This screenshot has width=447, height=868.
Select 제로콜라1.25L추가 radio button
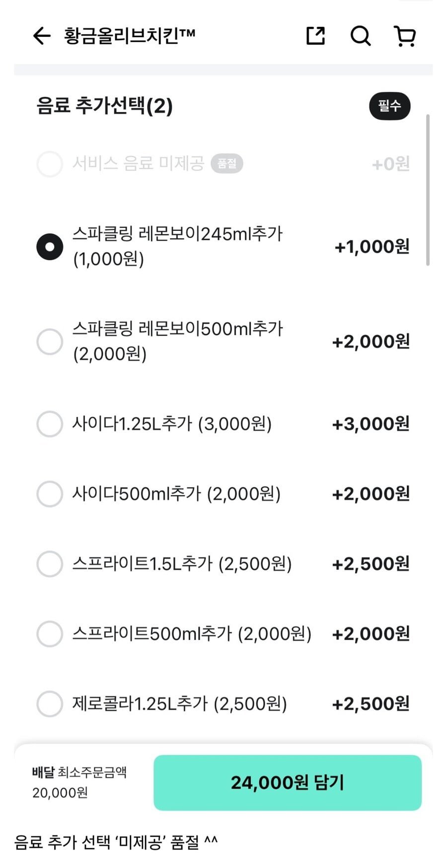pos(50,704)
